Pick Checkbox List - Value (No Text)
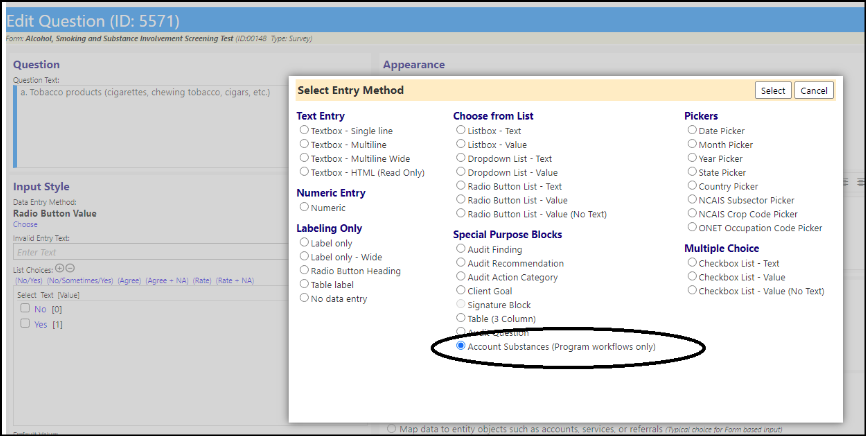This screenshot has height=436, width=866. click(x=692, y=290)
